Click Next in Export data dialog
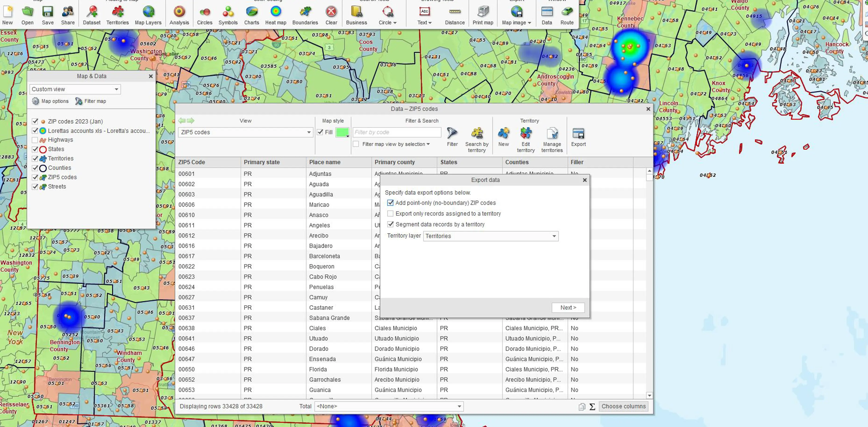868x427 pixels. pos(568,308)
